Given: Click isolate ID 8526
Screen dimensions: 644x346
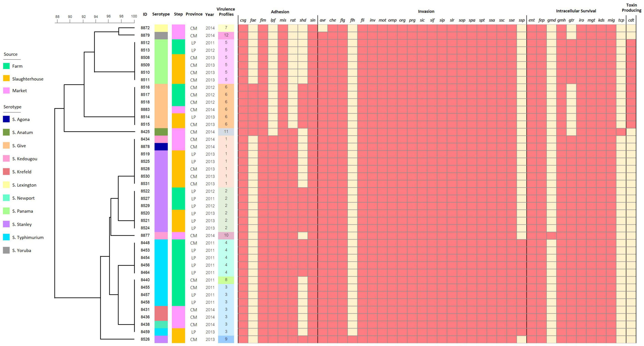Looking at the screenshot, I should [145, 339].
